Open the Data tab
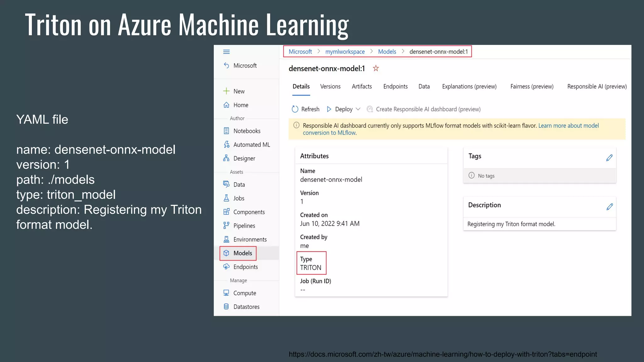This screenshot has height=362, width=644. tap(424, 86)
